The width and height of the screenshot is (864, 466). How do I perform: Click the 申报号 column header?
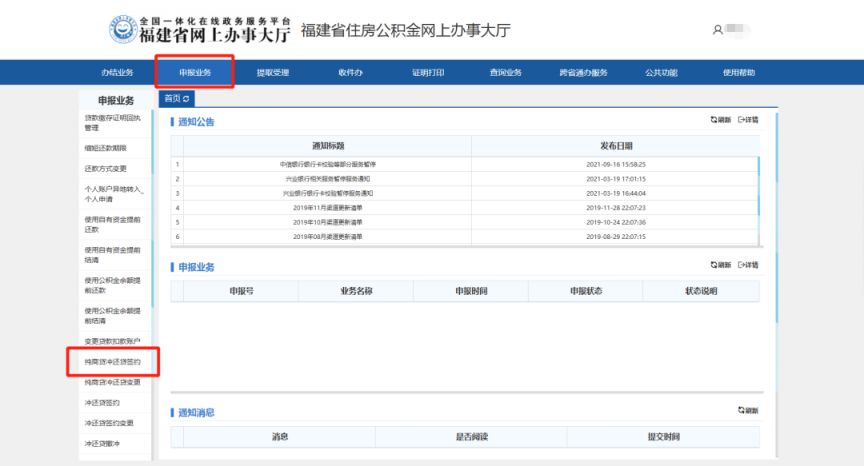click(241, 291)
